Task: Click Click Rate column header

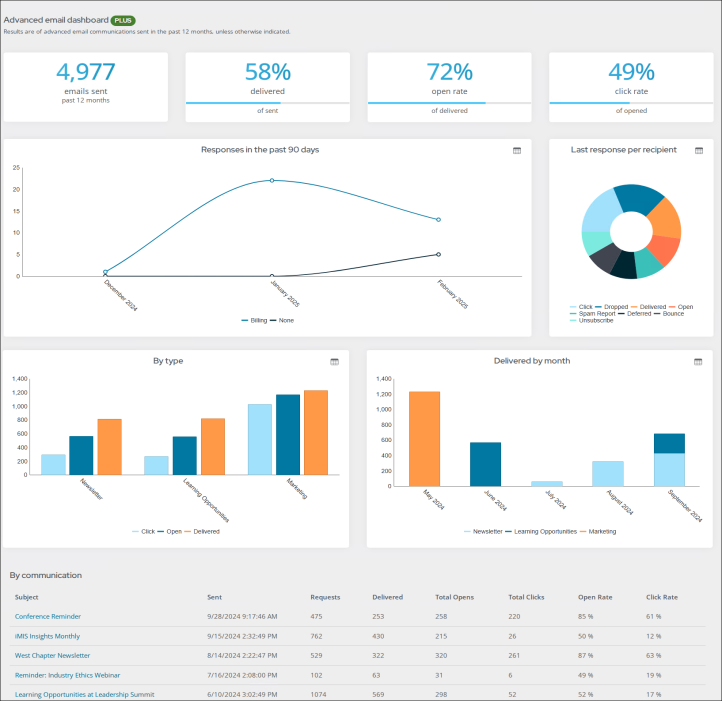Action: (x=662, y=597)
